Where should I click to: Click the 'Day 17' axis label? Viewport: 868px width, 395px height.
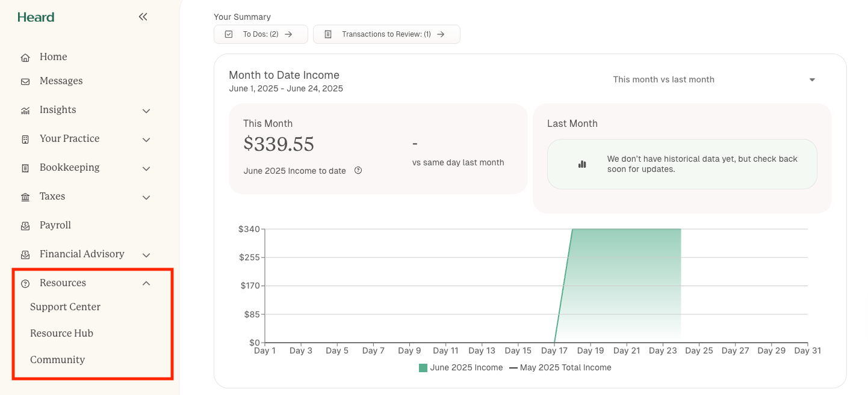pos(554,351)
